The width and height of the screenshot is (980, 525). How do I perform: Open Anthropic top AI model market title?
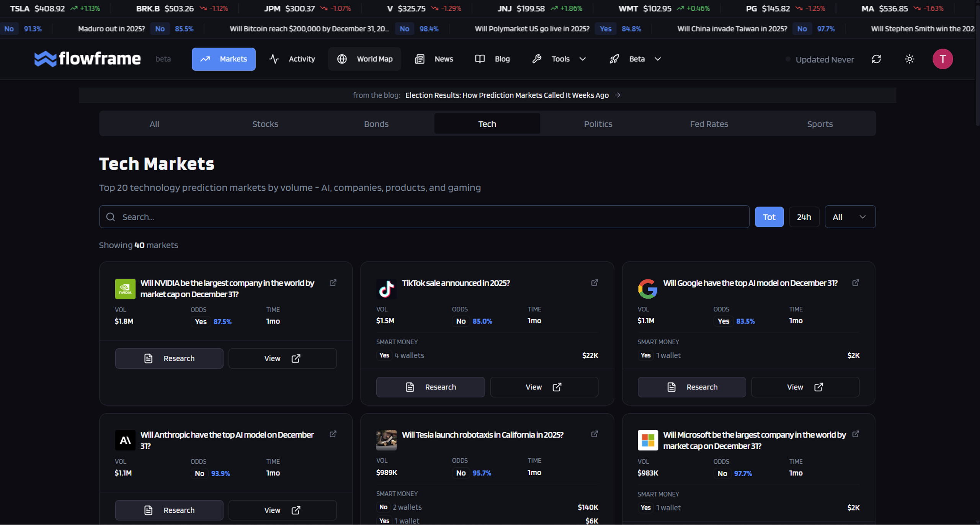(227, 440)
